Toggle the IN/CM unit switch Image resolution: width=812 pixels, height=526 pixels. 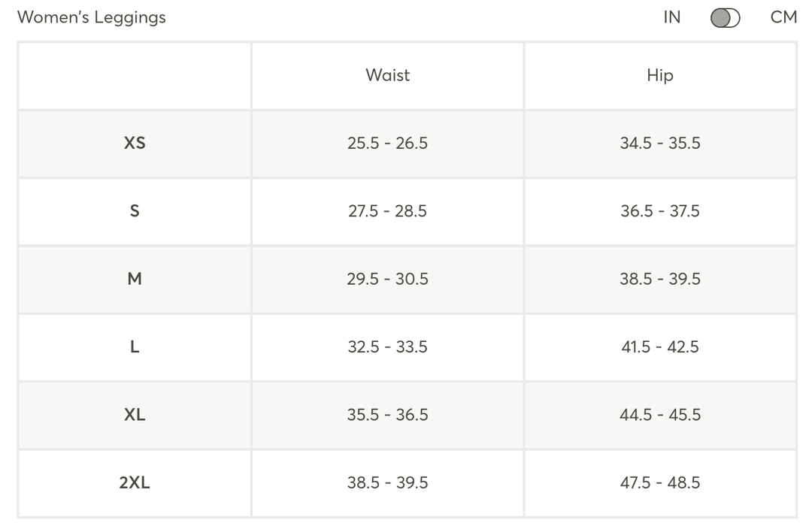point(725,18)
